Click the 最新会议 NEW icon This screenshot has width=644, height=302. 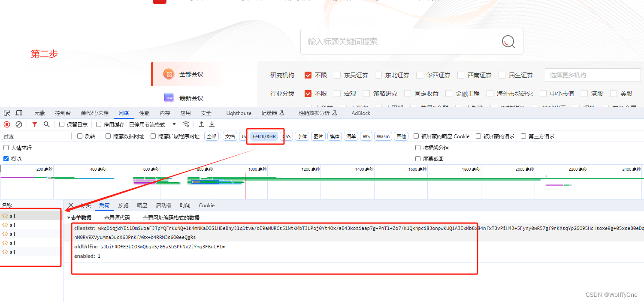[x=169, y=98]
